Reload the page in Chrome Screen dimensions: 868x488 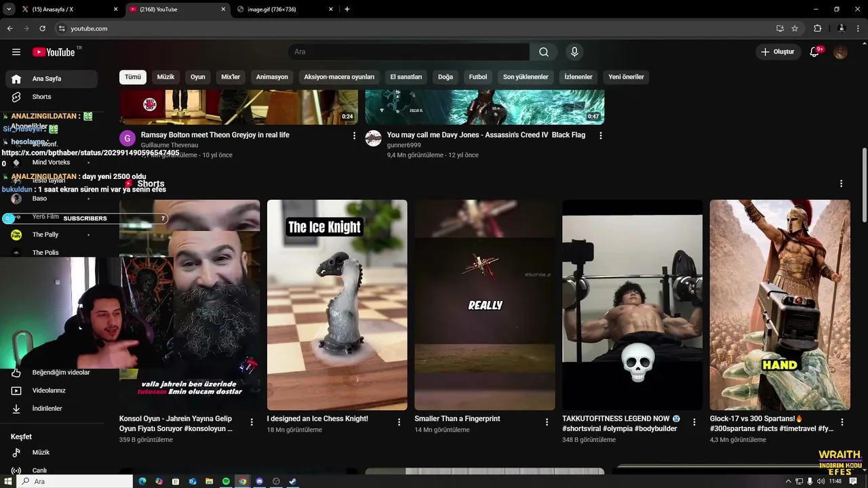click(x=42, y=28)
